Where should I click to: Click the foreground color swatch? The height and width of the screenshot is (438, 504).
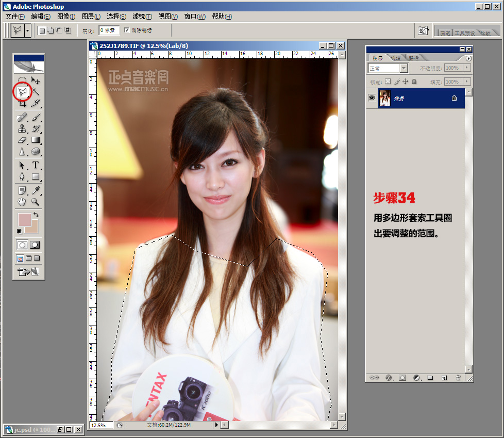point(24,219)
